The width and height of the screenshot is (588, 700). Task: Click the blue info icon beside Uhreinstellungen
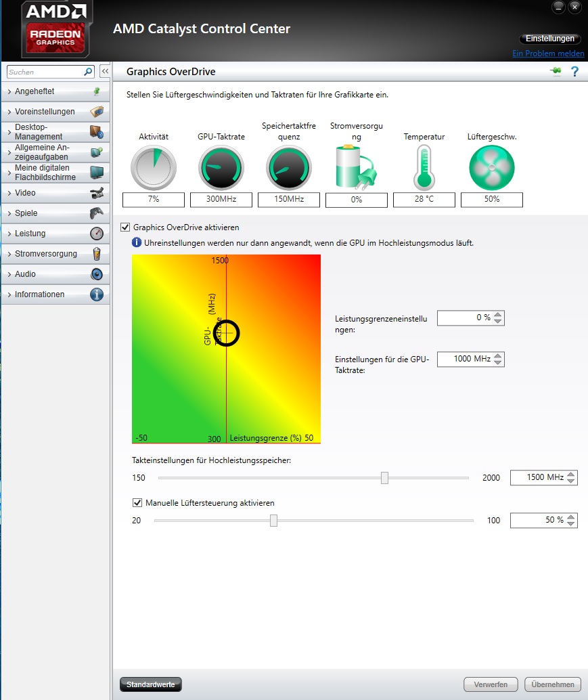click(x=137, y=242)
